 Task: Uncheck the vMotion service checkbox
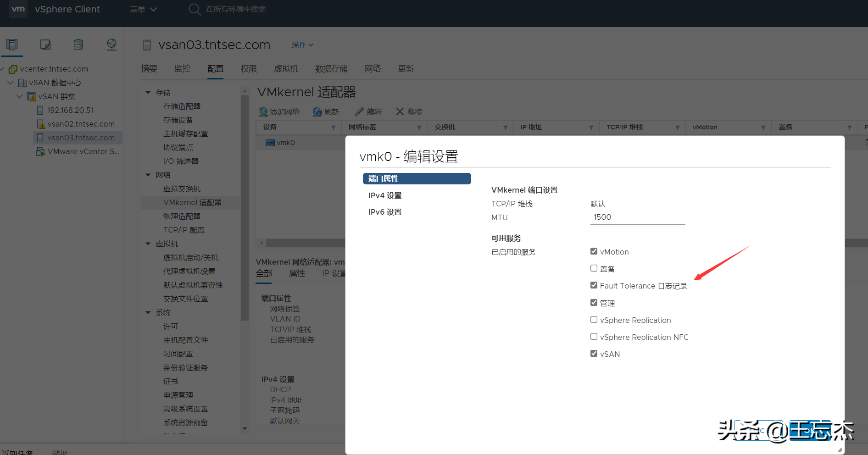[x=594, y=251]
